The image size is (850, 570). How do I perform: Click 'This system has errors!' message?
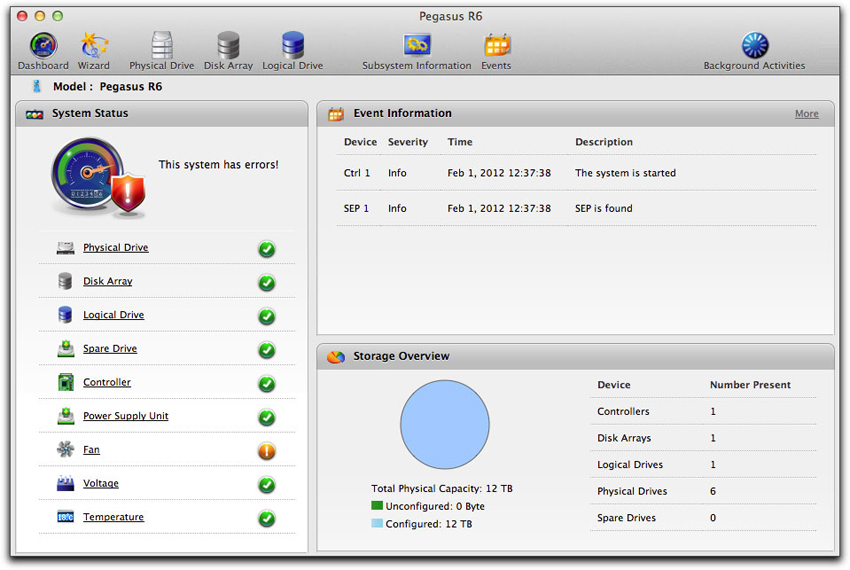click(x=218, y=165)
